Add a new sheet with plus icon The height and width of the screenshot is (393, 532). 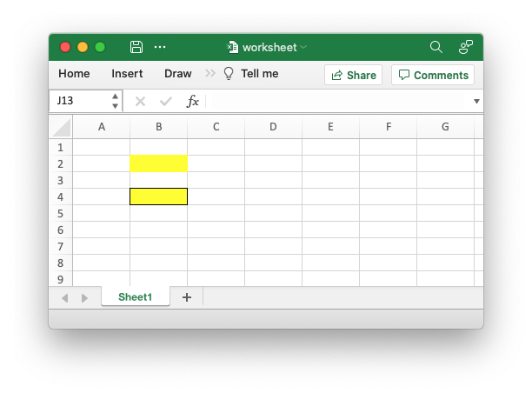186,297
